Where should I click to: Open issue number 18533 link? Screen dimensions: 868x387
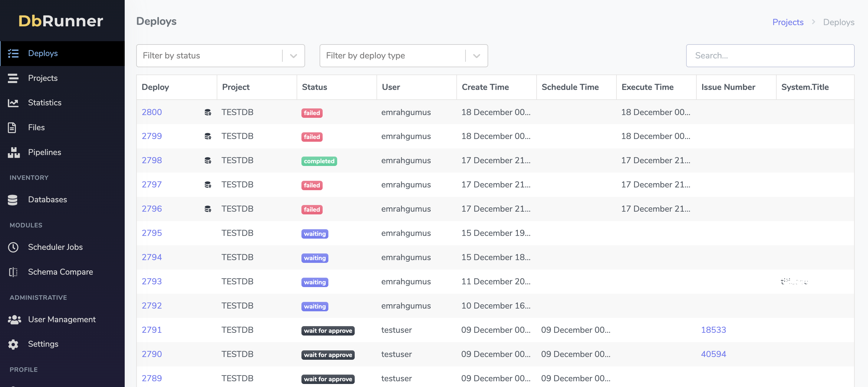pyautogui.click(x=713, y=330)
